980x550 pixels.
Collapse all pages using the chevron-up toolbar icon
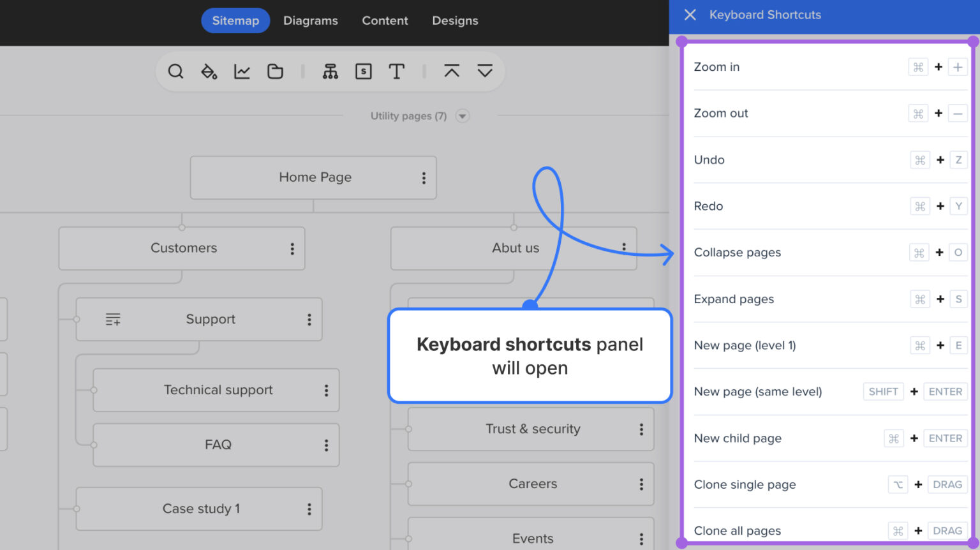[x=452, y=71]
